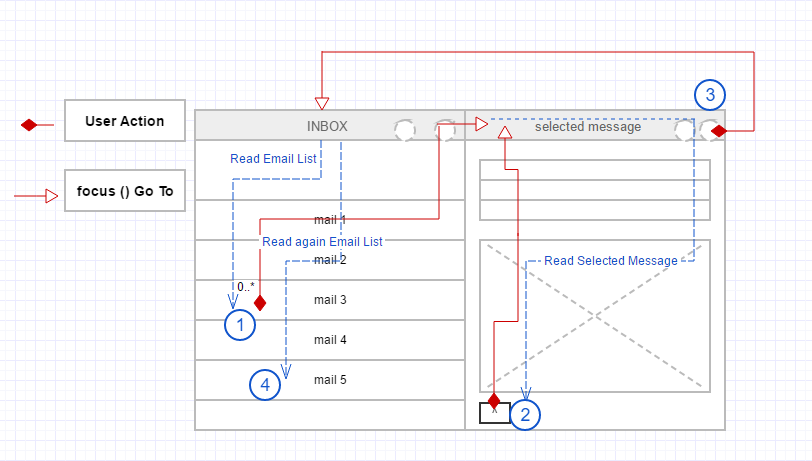The width and height of the screenshot is (812, 461).
Task: Select the circle marker numbered 3
Action: tap(710, 95)
